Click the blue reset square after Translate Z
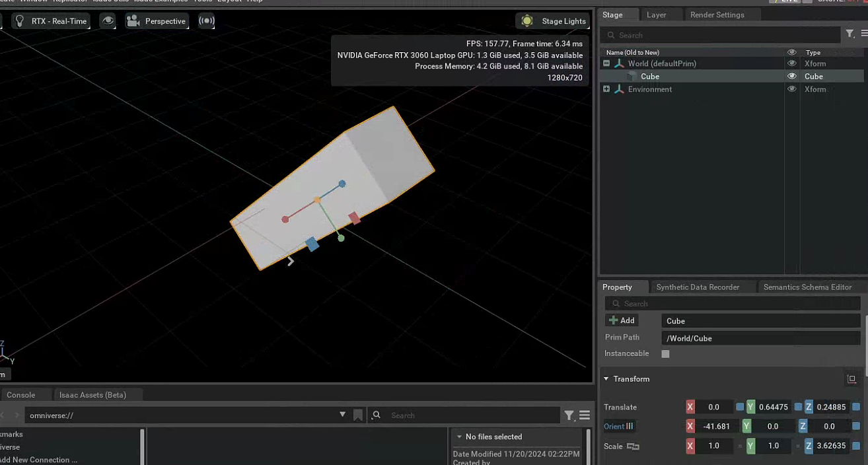 tap(856, 407)
